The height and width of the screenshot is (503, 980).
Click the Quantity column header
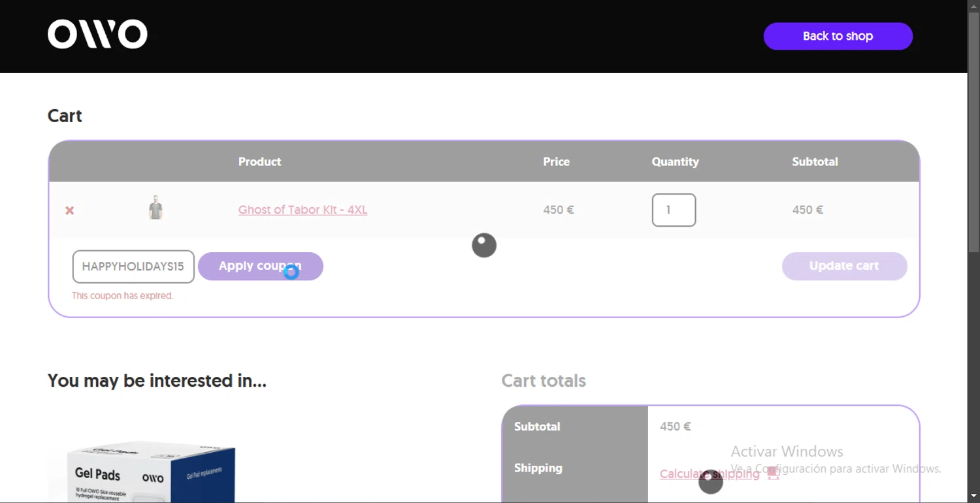(675, 161)
